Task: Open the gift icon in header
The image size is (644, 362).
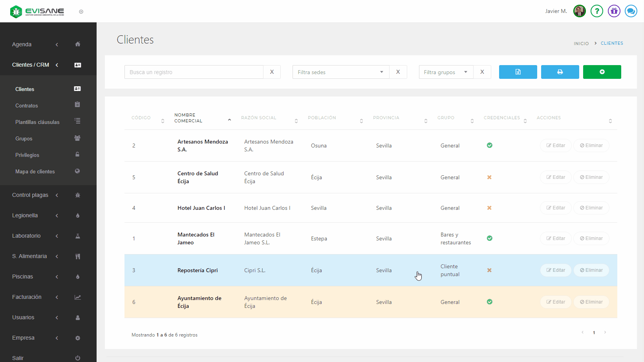Action: 614,11
